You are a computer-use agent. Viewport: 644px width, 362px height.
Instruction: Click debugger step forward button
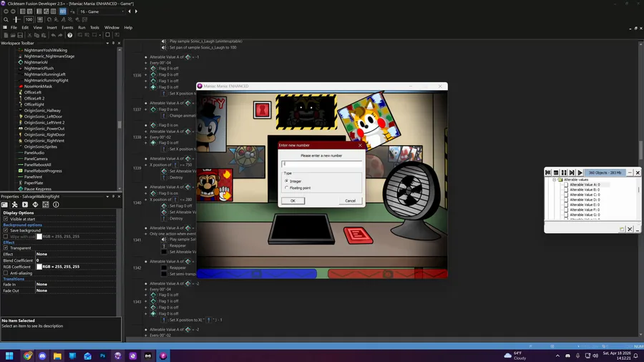tap(572, 173)
